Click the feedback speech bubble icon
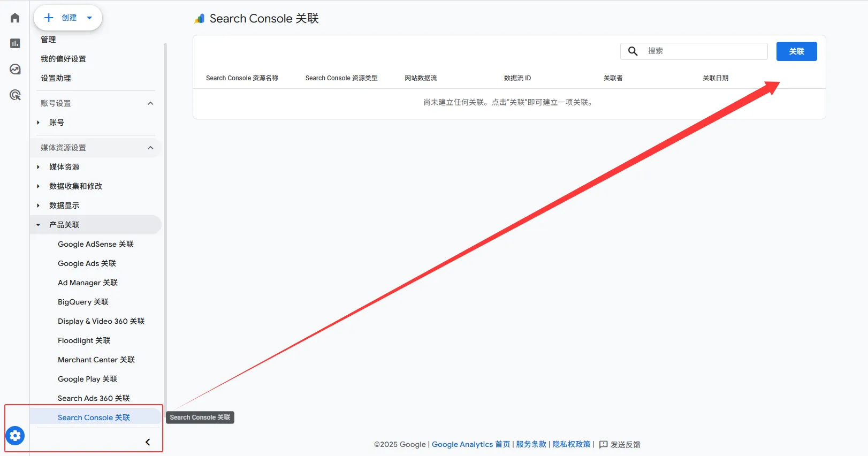The image size is (868, 456). [x=604, y=444]
